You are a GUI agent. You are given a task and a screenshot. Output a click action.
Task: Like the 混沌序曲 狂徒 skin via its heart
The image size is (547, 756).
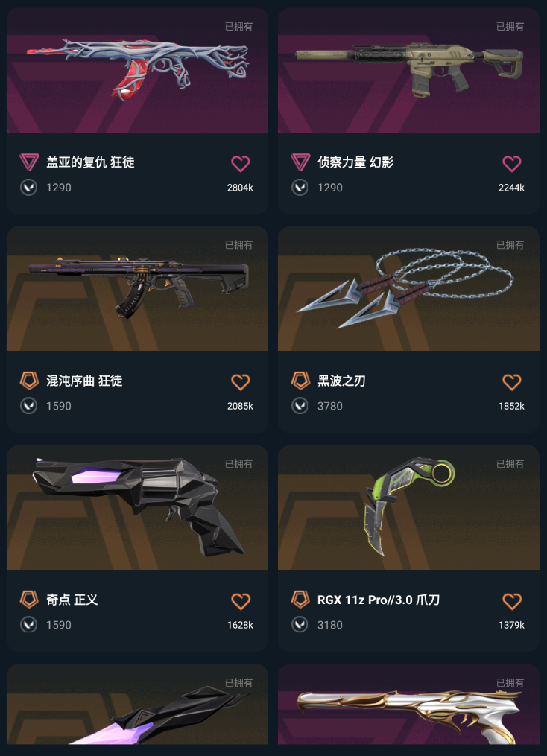pos(240,382)
